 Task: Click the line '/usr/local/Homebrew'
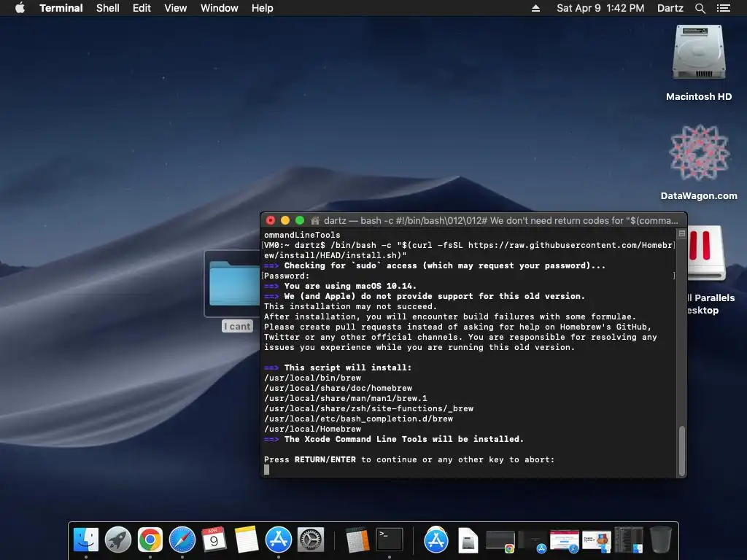312,429
